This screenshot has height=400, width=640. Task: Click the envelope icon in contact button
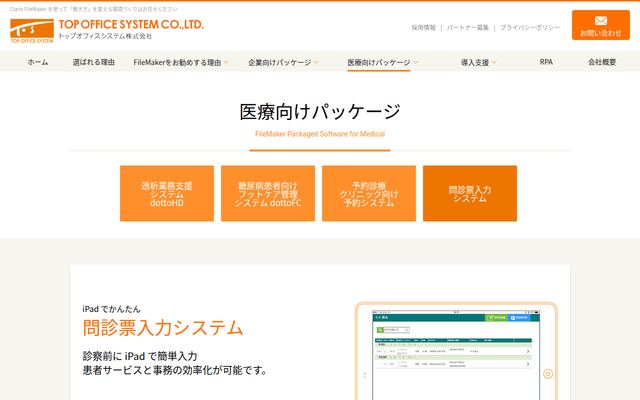tap(600, 21)
